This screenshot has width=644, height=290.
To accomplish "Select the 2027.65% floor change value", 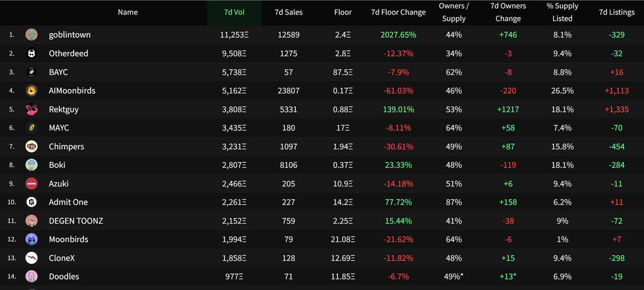I will 398,35.
